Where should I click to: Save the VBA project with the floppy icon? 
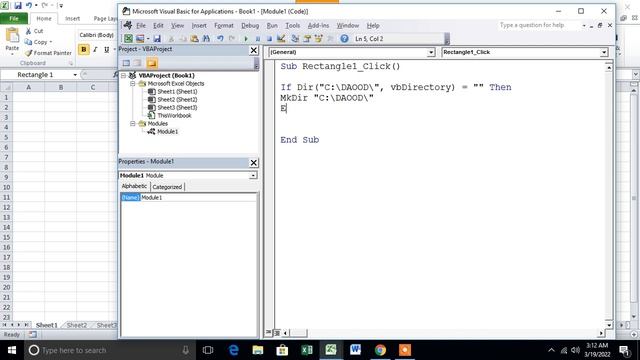pyautogui.click(x=157, y=39)
